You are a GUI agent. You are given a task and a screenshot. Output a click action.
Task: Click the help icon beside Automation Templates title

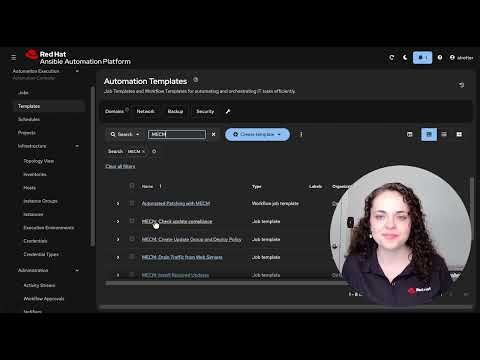(196, 80)
